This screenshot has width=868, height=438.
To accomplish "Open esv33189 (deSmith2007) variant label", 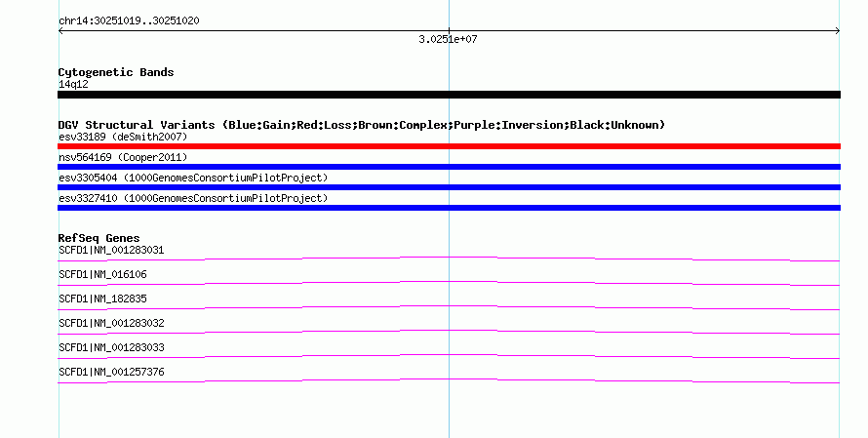I will tap(123, 137).
